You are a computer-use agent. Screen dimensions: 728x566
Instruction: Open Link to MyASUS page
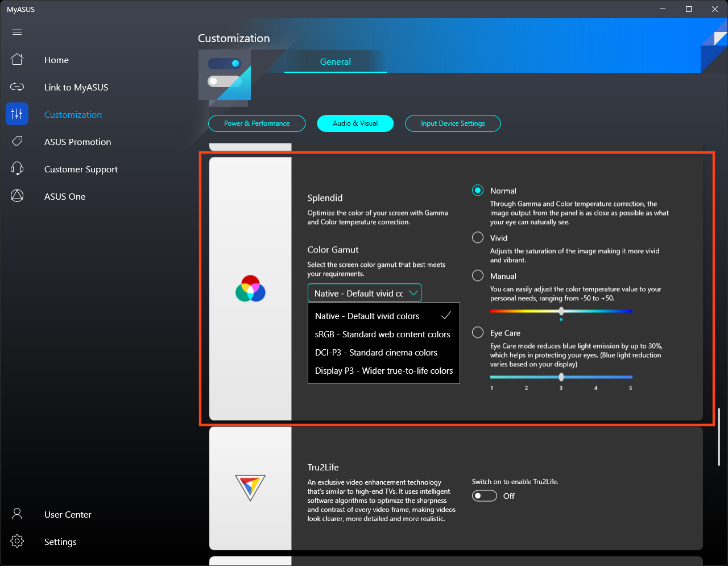[76, 87]
